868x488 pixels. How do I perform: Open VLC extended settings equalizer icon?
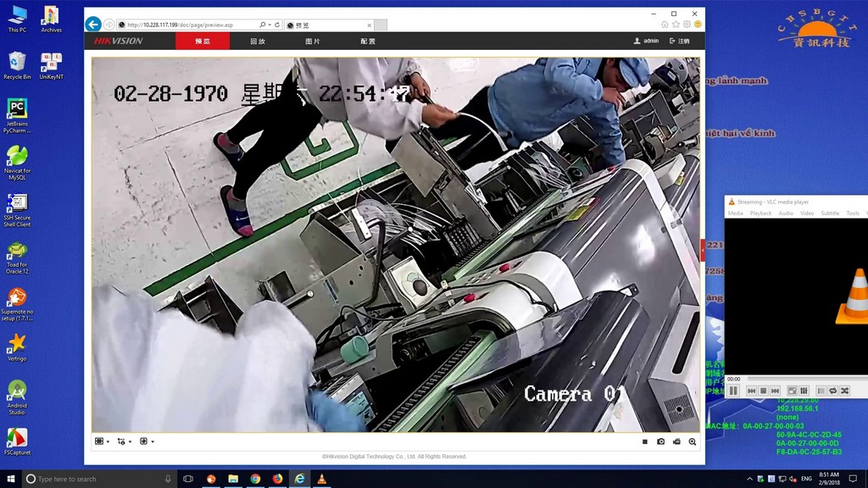point(804,391)
